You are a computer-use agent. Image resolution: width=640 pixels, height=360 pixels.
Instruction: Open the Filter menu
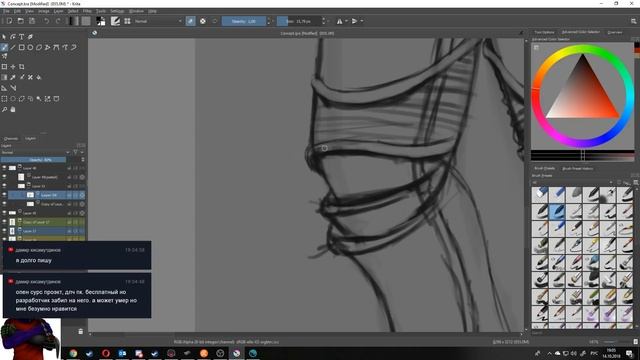tap(87, 11)
